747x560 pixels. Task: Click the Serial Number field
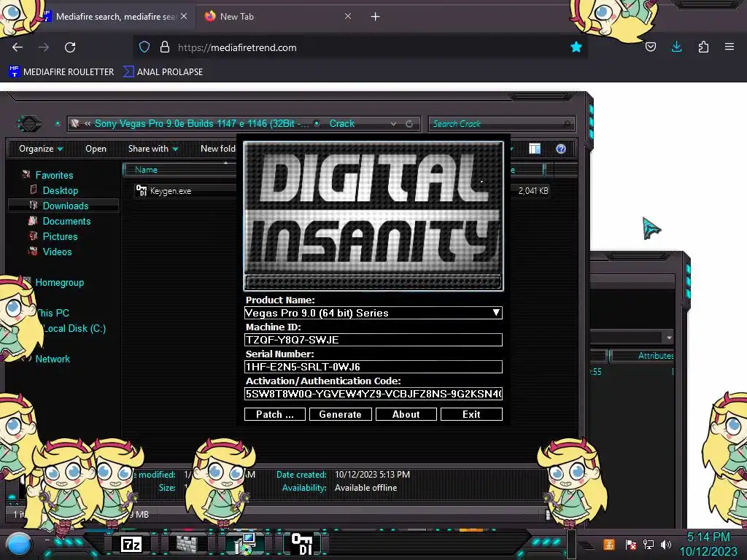(x=373, y=367)
